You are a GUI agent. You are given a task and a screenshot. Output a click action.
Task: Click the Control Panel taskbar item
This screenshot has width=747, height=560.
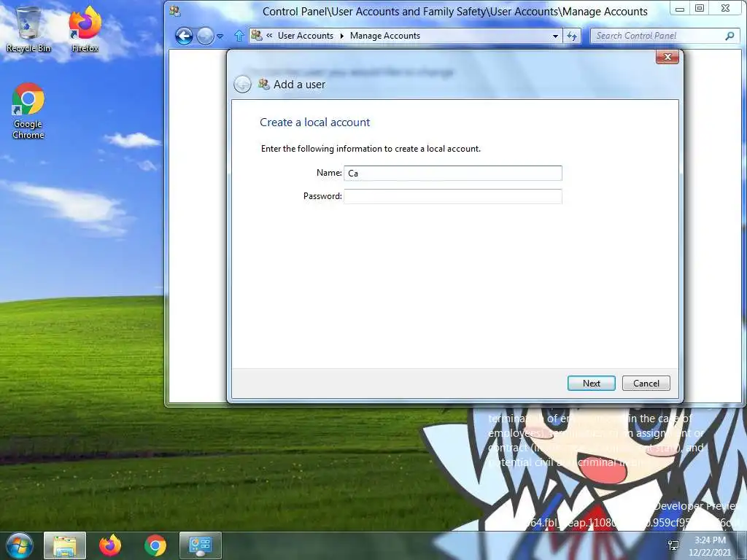coord(200,545)
